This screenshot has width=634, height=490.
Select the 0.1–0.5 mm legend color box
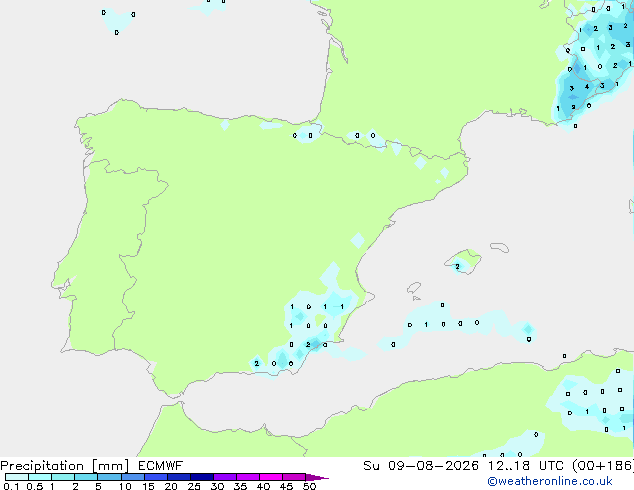(17, 477)
